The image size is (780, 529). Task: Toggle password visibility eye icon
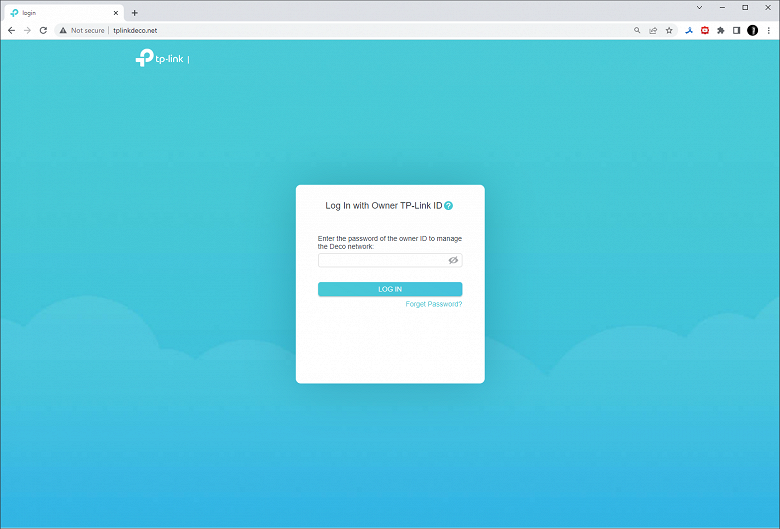(x=453, y=260)
